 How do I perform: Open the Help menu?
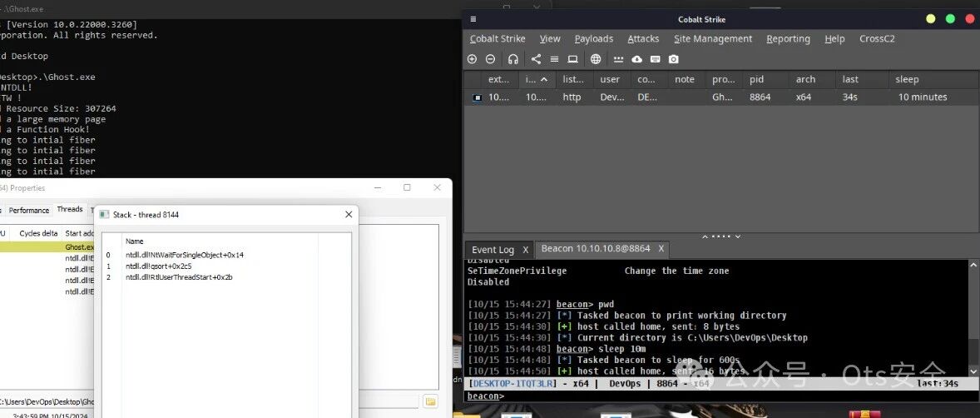click(x=834, y=39)
